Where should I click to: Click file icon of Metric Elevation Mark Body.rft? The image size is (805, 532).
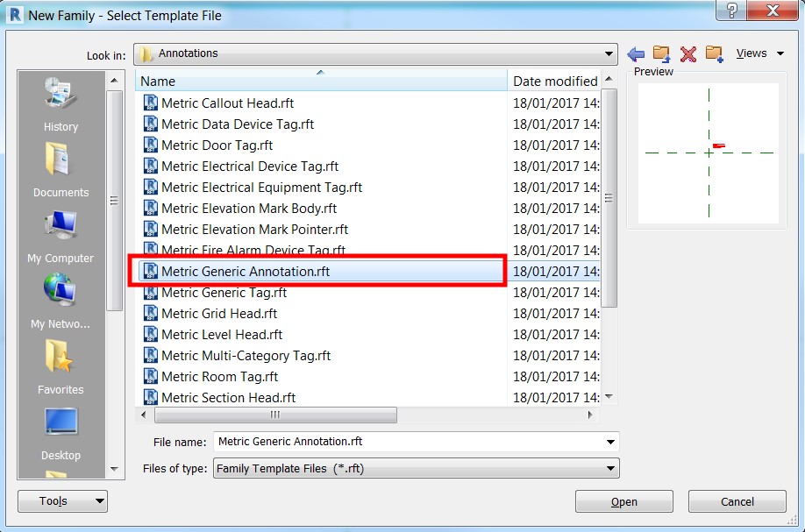click(x=151, y=208)
